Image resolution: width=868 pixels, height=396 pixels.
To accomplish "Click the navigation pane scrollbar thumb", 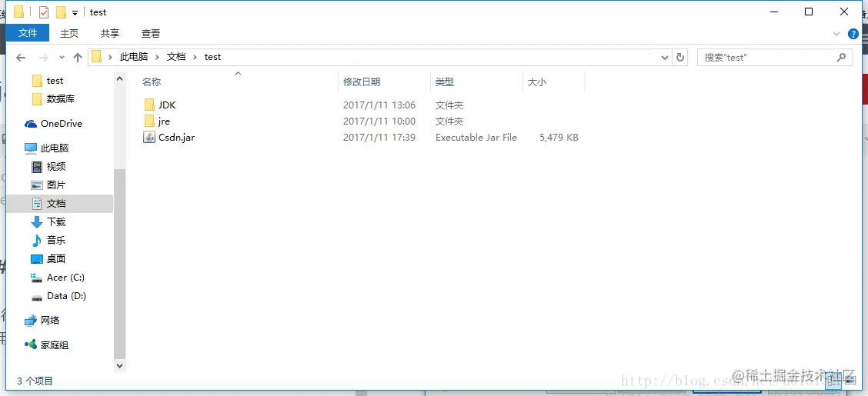I will pyautogui.click(x=119, y=265).
